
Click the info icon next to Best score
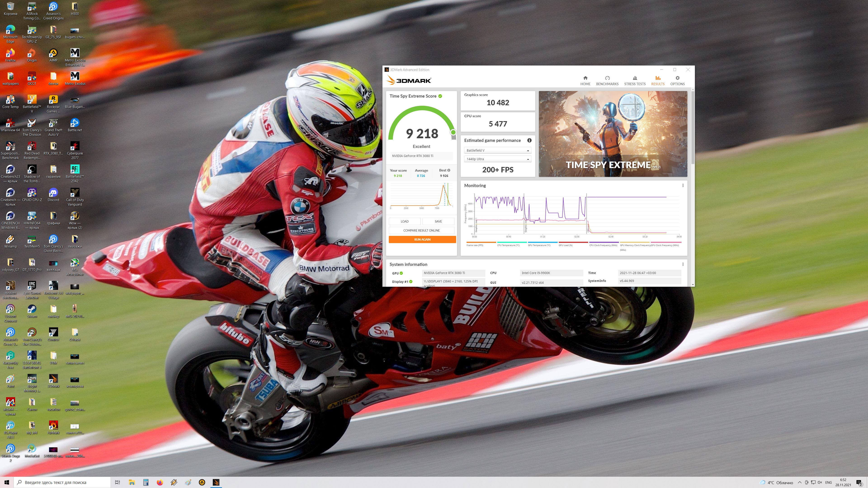448,170
